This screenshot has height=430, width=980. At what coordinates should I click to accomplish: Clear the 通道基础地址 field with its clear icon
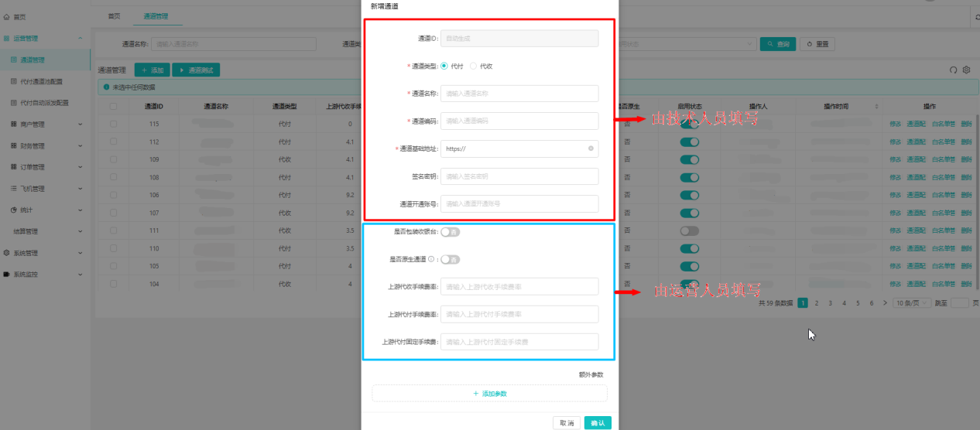591,148
